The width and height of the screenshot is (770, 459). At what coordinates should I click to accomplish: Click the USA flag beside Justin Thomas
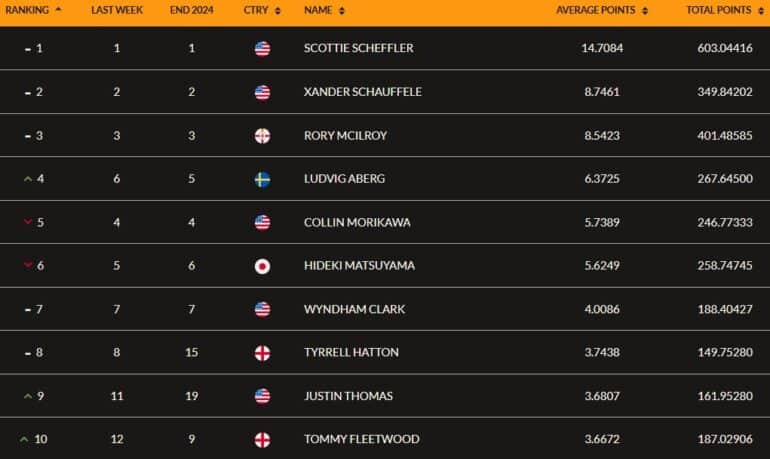tap(262, 396)
